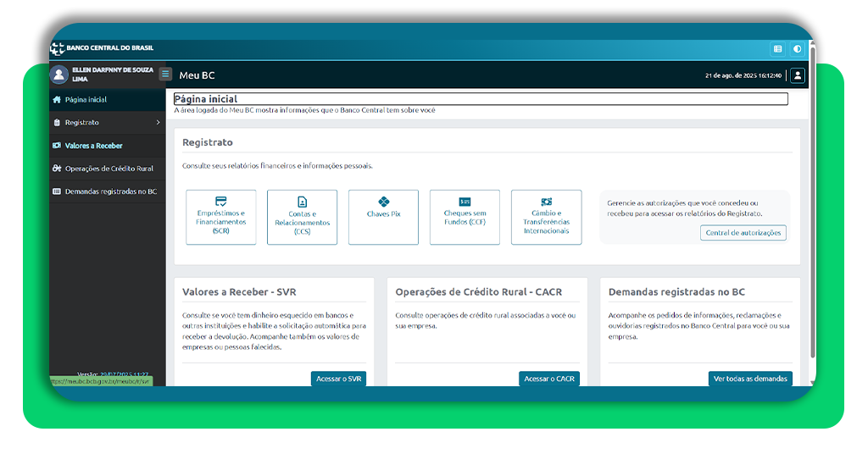Open Câmbio e Transferências Internacionais tile

point(546,218)
